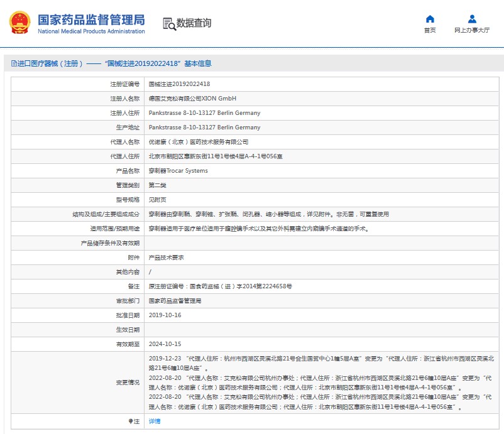Go to 首页 via the home icon
The image size is (504, 434).
(430, 19)
